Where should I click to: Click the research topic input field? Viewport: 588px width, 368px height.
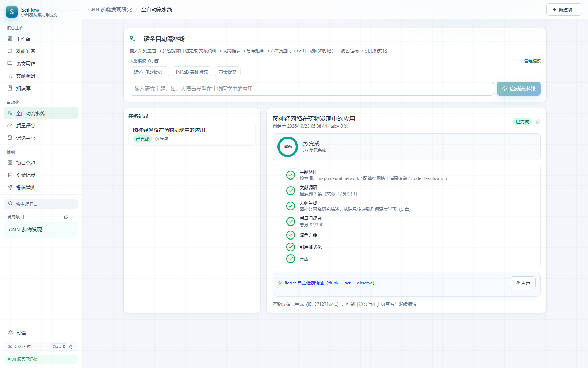click(x=312, y=89)
